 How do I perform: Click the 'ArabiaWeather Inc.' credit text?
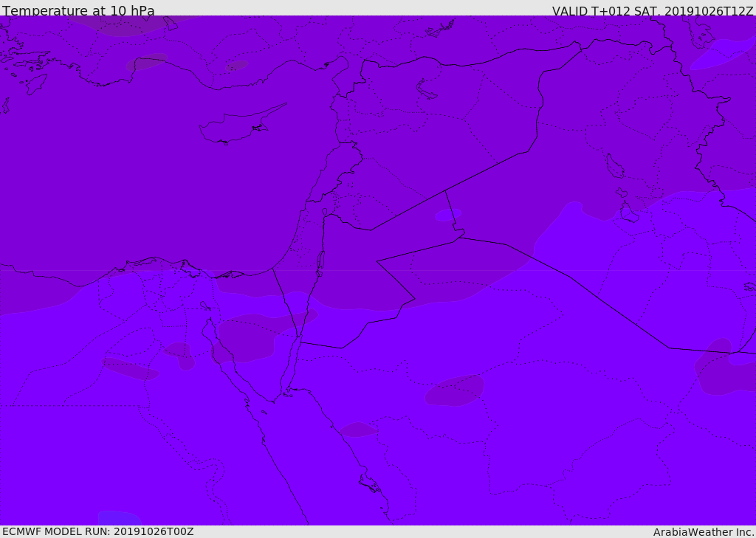point(703,532)
